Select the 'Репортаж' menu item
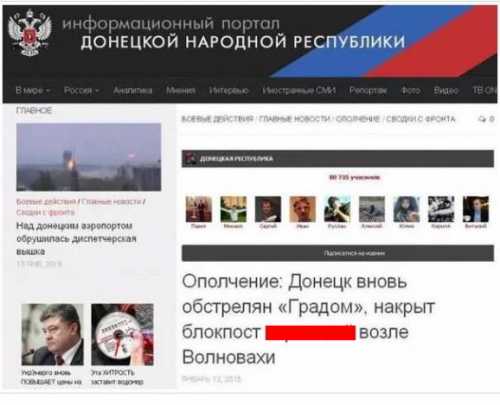This screenshot has width=500, height=405. 368,90
